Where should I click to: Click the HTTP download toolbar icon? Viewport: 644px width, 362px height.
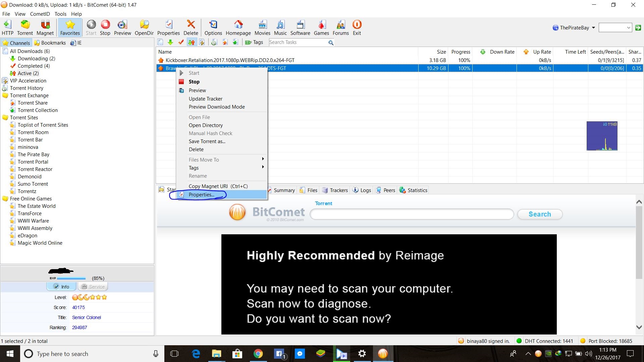point(7,27)
